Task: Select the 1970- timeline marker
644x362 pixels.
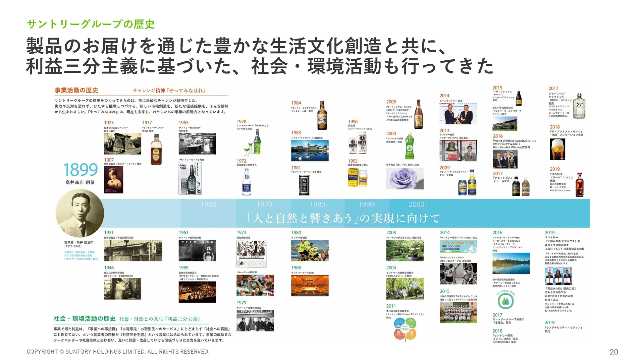Action: pyautogui.click(x=265, y=204)
